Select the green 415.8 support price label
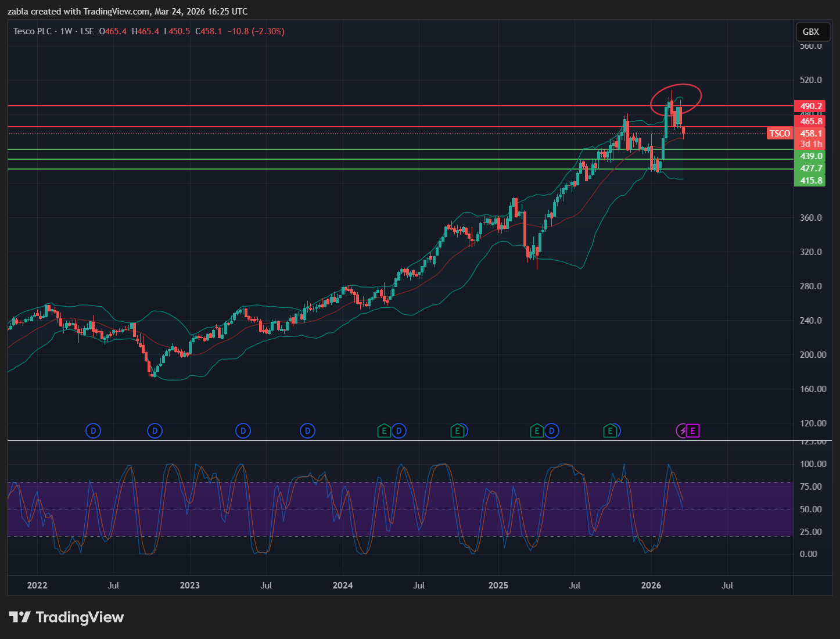Screen dimensions: 840x639 (x=810, y=181)
